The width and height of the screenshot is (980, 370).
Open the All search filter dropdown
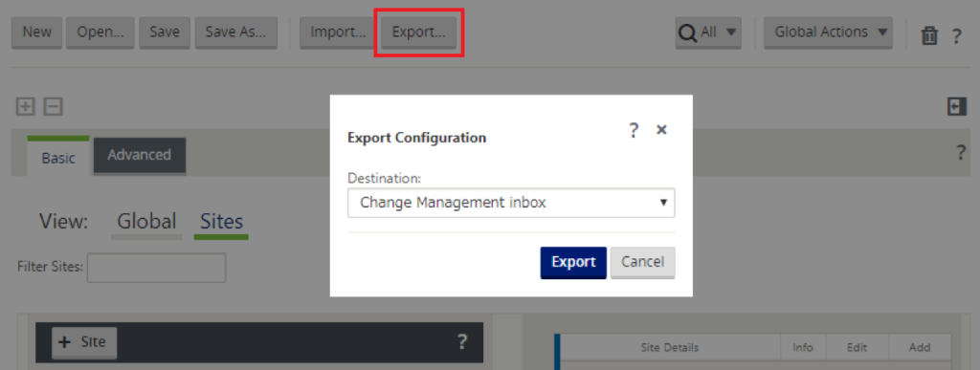[x=708, y=33]
